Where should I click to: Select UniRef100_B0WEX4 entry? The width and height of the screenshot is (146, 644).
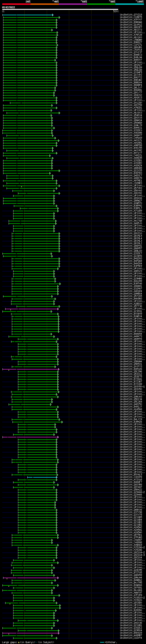131,316
